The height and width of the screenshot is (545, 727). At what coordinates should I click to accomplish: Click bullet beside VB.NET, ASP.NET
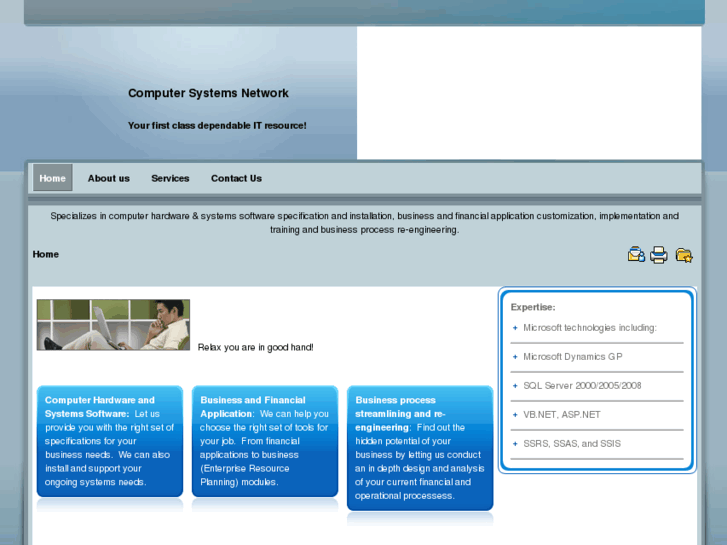[515, 415]
